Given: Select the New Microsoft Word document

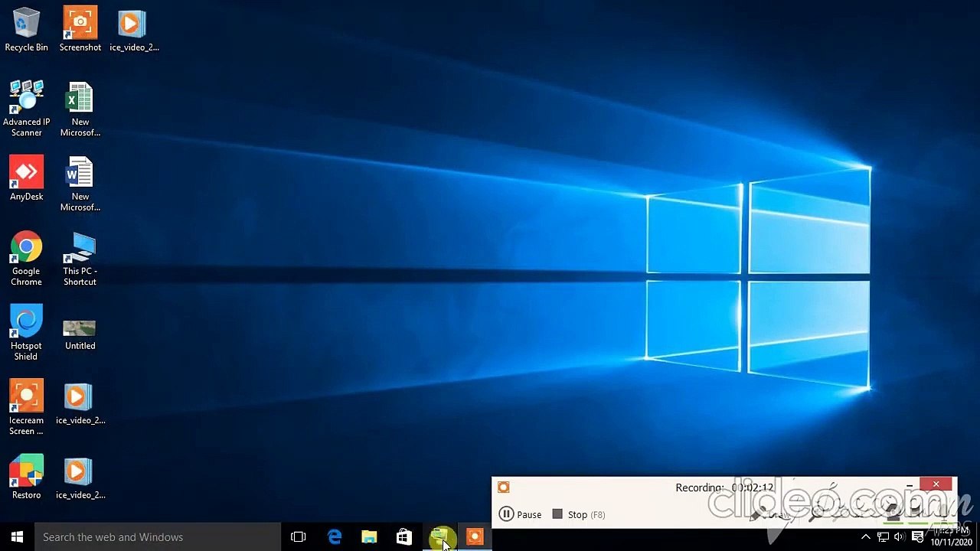Looking at the screenshot, I should 80,184.
